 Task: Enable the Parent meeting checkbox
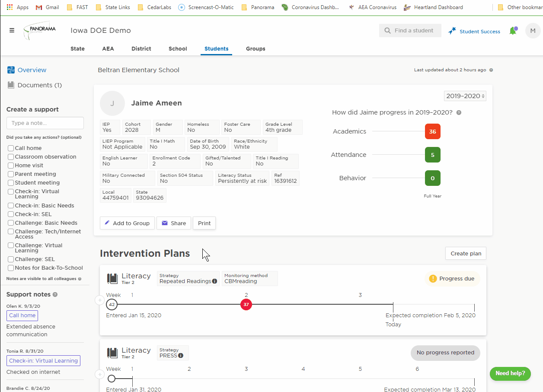click(x=11, y=174)
